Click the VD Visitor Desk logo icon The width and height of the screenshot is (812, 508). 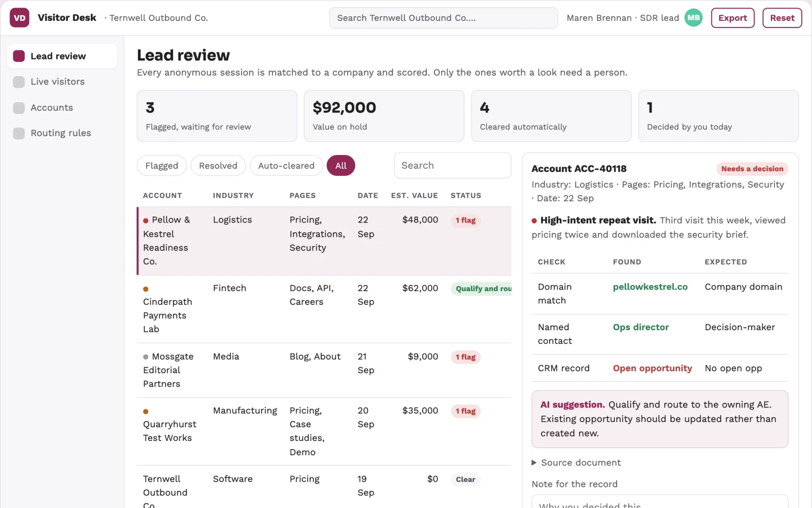[19, 18]
